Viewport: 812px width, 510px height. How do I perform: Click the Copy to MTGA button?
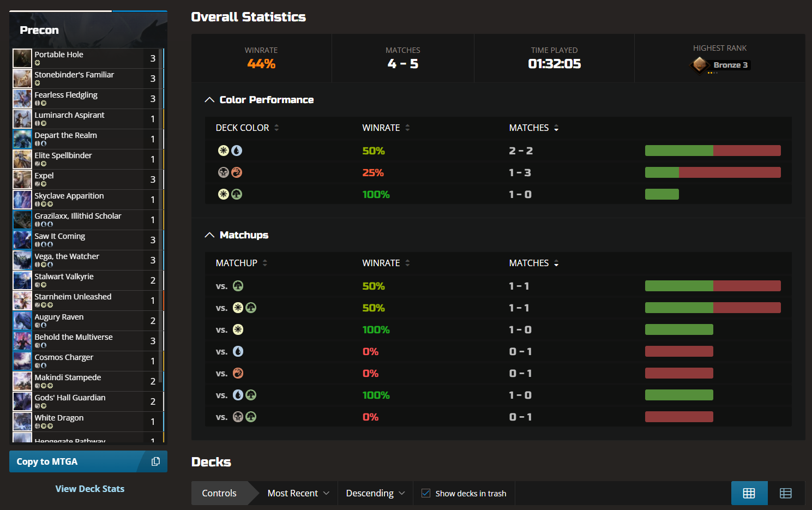click(88, 461)
